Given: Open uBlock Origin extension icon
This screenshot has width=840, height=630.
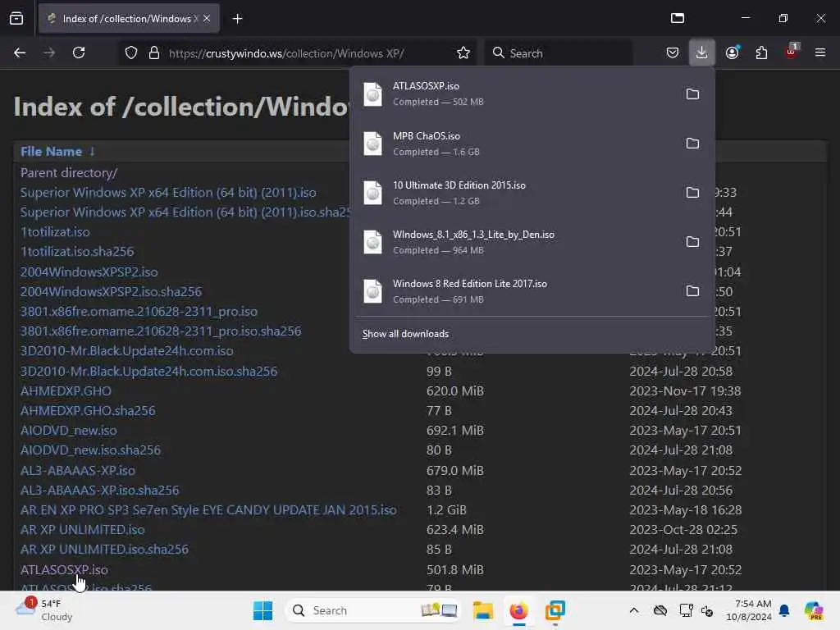Looking at the screenshot, I should (x=791, y=52).
